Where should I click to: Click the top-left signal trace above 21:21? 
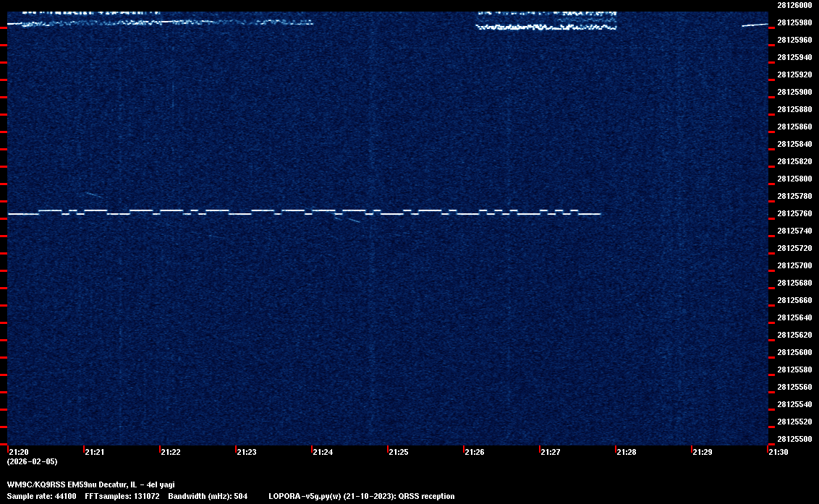[x=94, y=22]
